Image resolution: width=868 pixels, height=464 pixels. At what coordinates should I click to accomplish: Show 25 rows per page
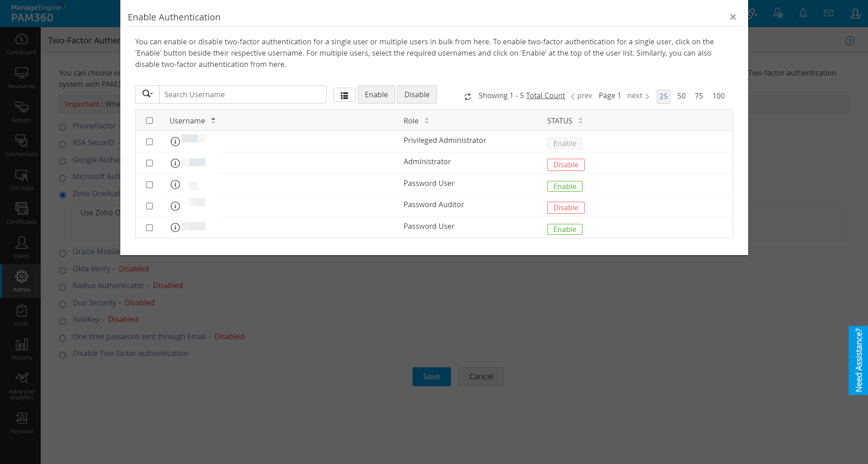coord(664,96)
